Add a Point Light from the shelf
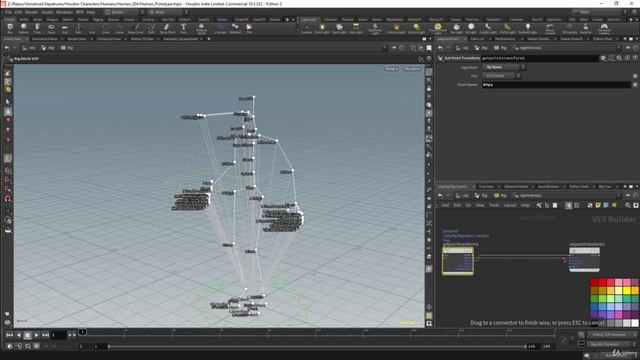The height and width of the screenshot is (360, 640). tap(322, 29)
